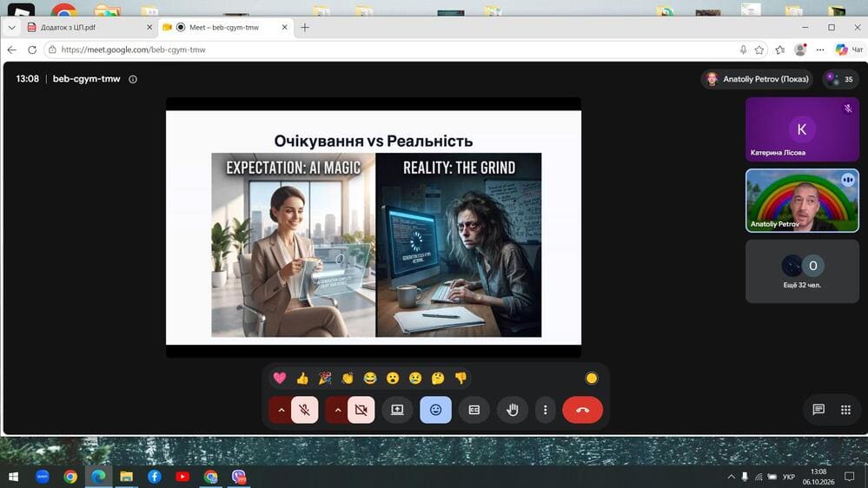The width and height of the screenshot is (868, 488).
Task: Open a new browser tab
Action: 305,27
